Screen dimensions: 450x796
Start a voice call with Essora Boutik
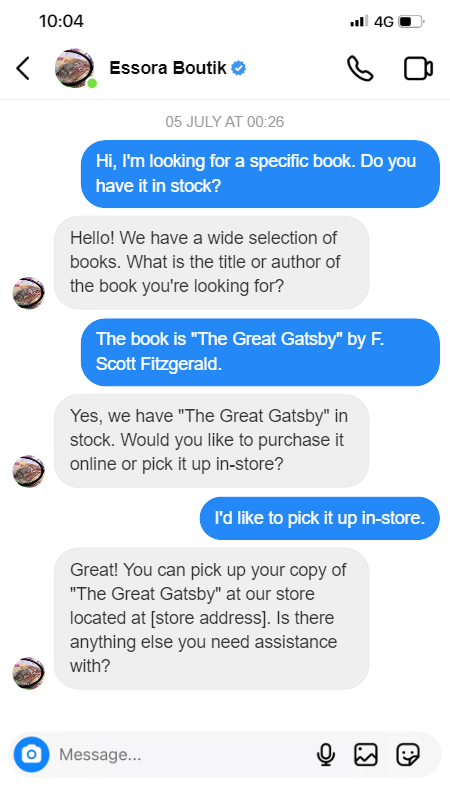(360, 69)
